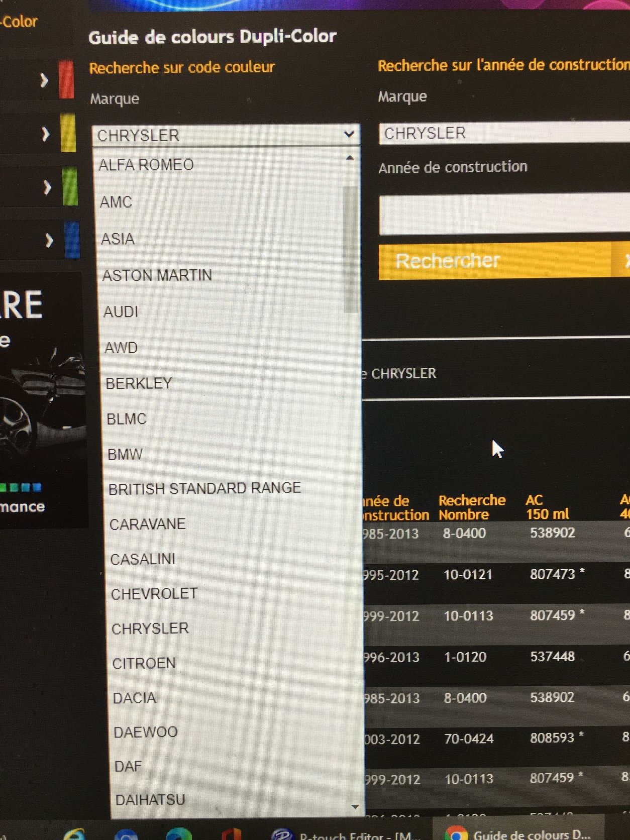The width and height of the screenshot is (630, 840).
Task: Click search number 1-0120 in table
Action: point(465,657)
